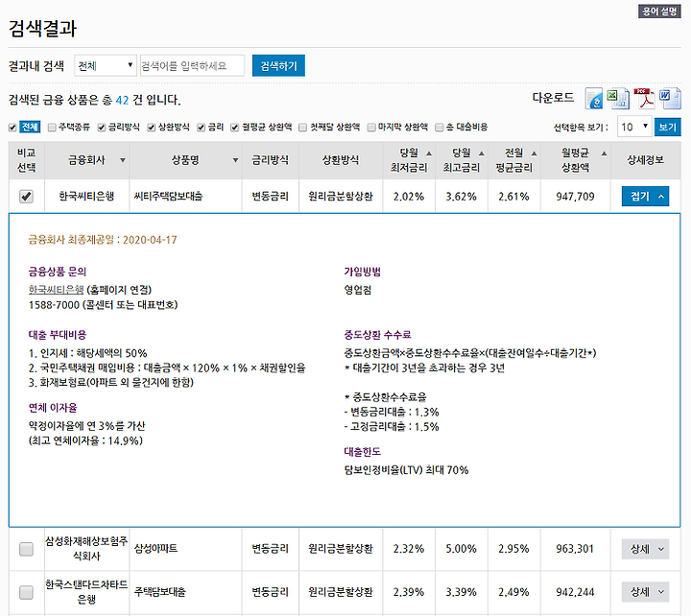Expand 삼성아파트 details with 상세 button
Image resolution: width=691 pixels, height=616 pixels.
click(x=645, y=549)
